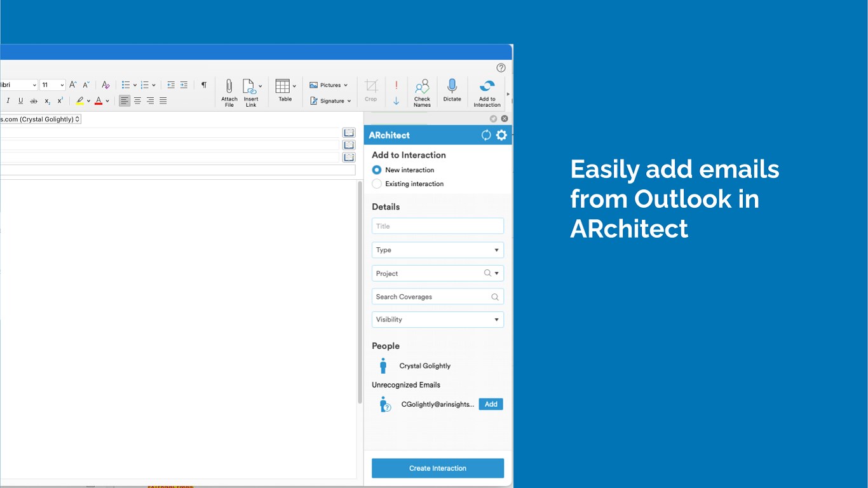Image resolution: width=868 pixels, height=488 pixels.
Task: Toggle underline formatting
Action: pyautogui.click(x=20, y=100)
